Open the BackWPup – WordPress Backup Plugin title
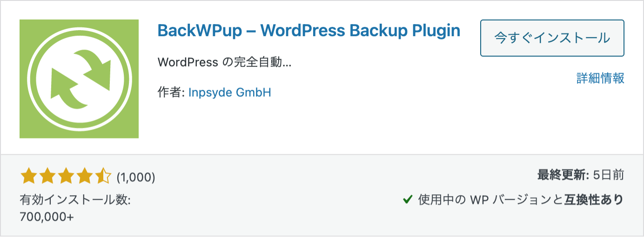644x237 pixels. [309, 31]
